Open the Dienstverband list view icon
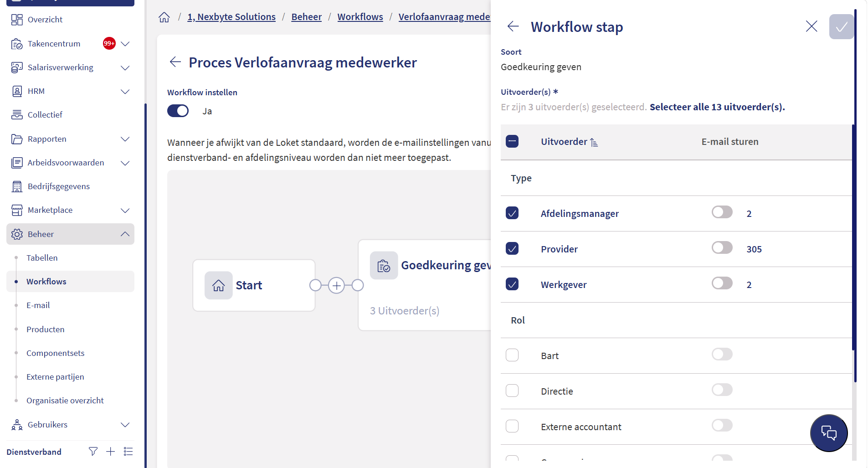The height and width of the screenshot is (468, 868). (x=128, y=452)
